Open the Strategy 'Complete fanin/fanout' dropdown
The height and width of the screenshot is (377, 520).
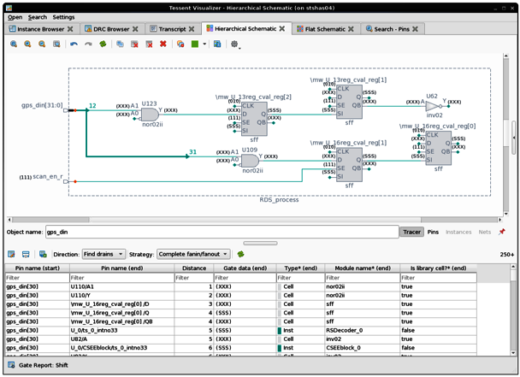pyautogui.click(x=194, y=254)
